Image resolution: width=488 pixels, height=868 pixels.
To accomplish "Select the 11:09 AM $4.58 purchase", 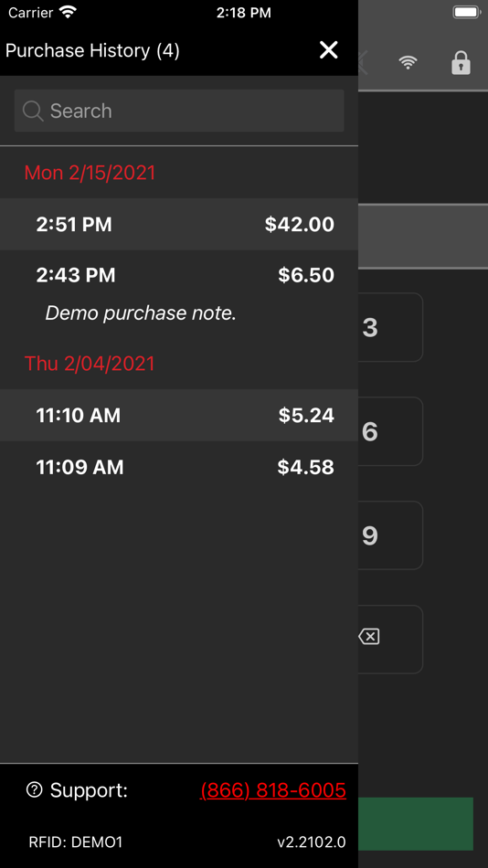I will click(x=179, y=467).
